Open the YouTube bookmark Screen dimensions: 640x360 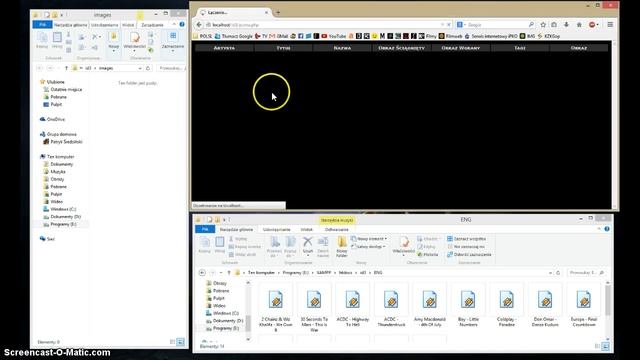(334, 36)
